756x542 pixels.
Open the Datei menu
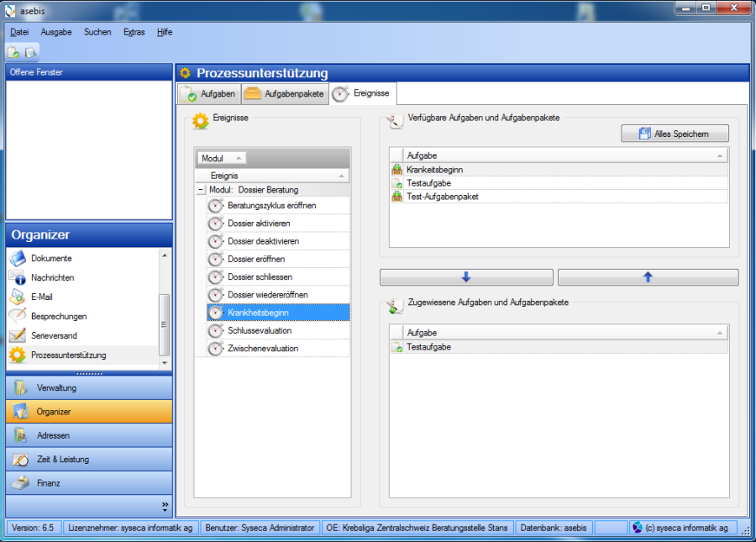(19, 32)
